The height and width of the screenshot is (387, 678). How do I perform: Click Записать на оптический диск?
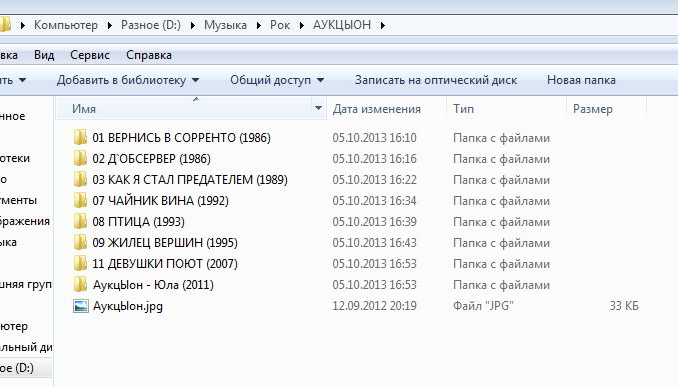pos(436,80)
